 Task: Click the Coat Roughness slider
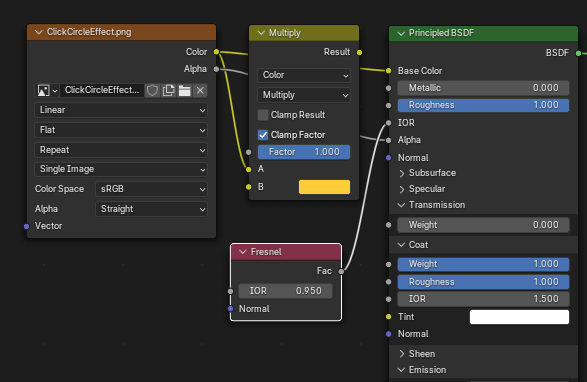pyautogui.click(x=483, y=282)
